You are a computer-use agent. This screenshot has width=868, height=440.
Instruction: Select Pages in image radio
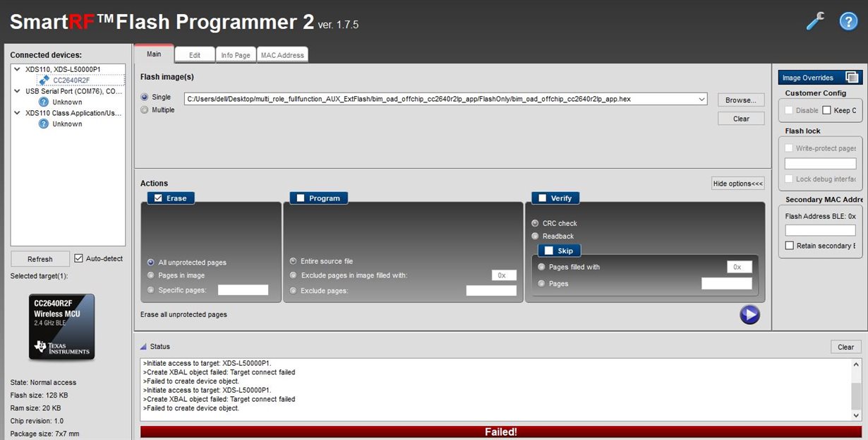click(151, 275)
